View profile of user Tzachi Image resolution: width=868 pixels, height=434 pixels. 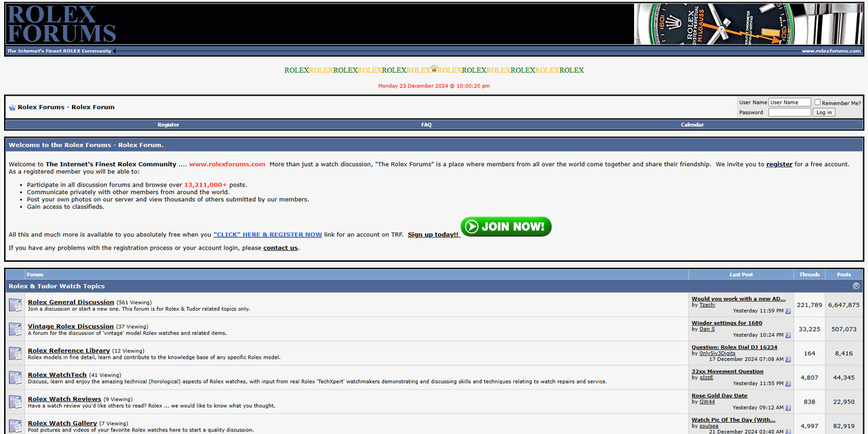click(x=707, y=305)
